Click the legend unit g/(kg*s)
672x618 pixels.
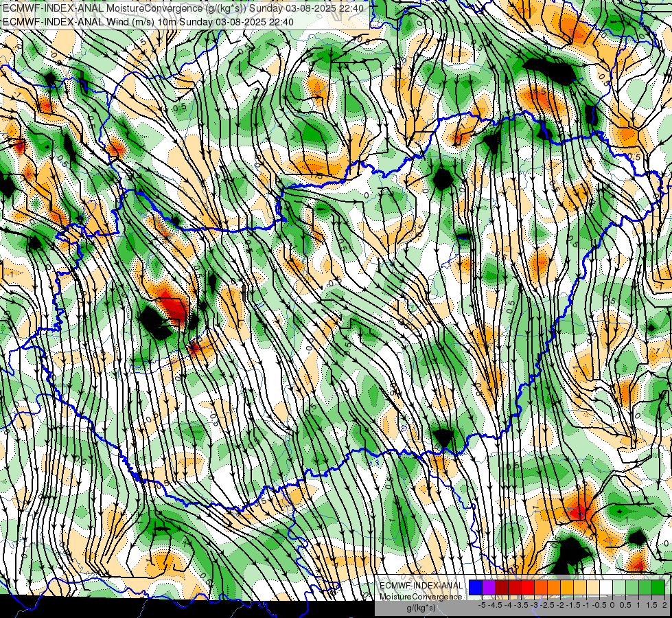[x=421, y=608]
